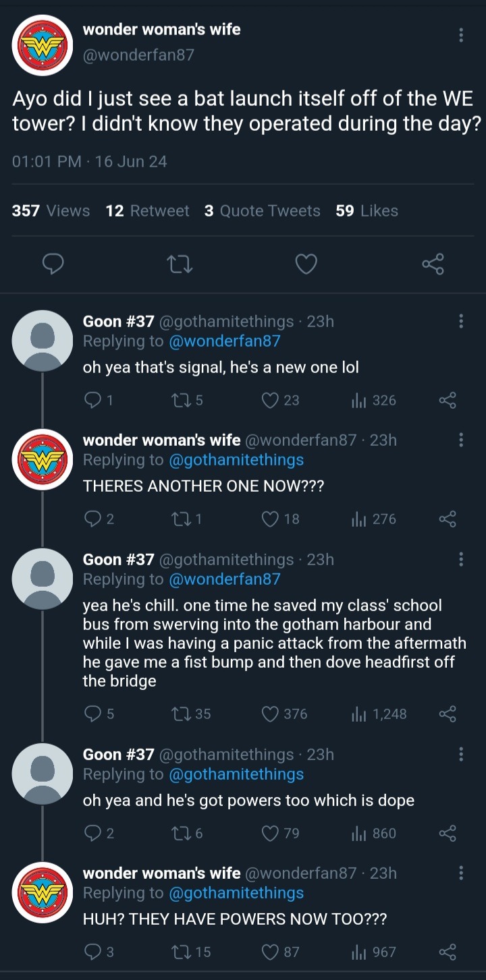Reply to the main tweet about the bat
This screenshot has height=980, width=486.
coord(53,265)
